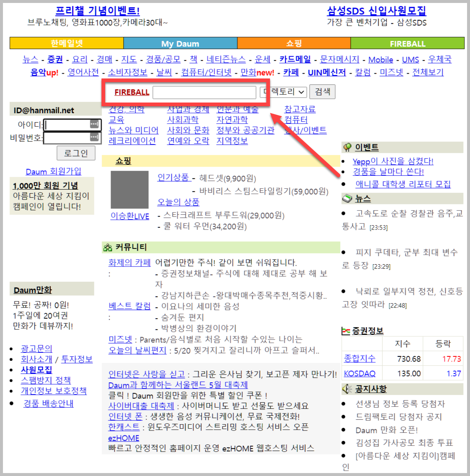
Task: Open the 문자메시지 navigation link
Action: 340,59
